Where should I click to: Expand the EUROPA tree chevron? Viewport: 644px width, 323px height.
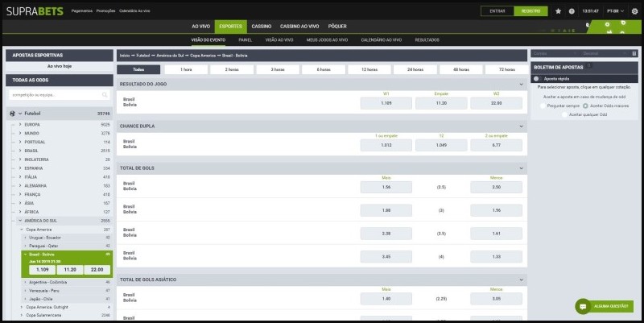[19, 125]
